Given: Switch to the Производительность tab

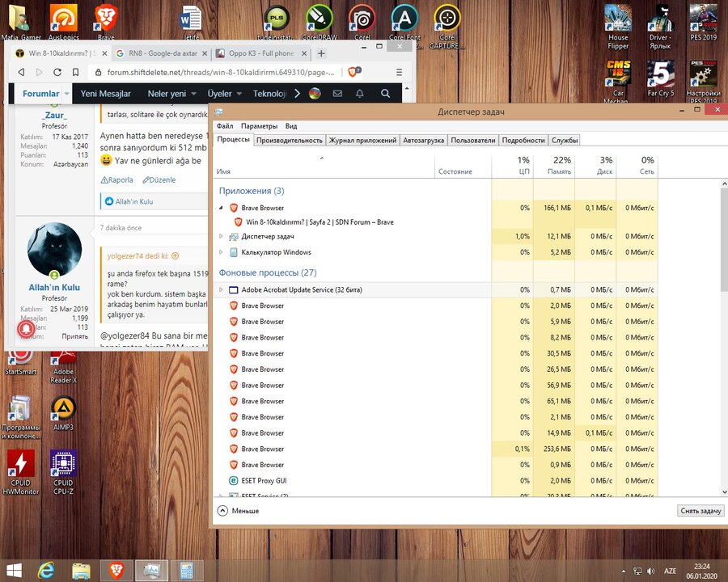Looking at the screenshot, I should (289, 140).
